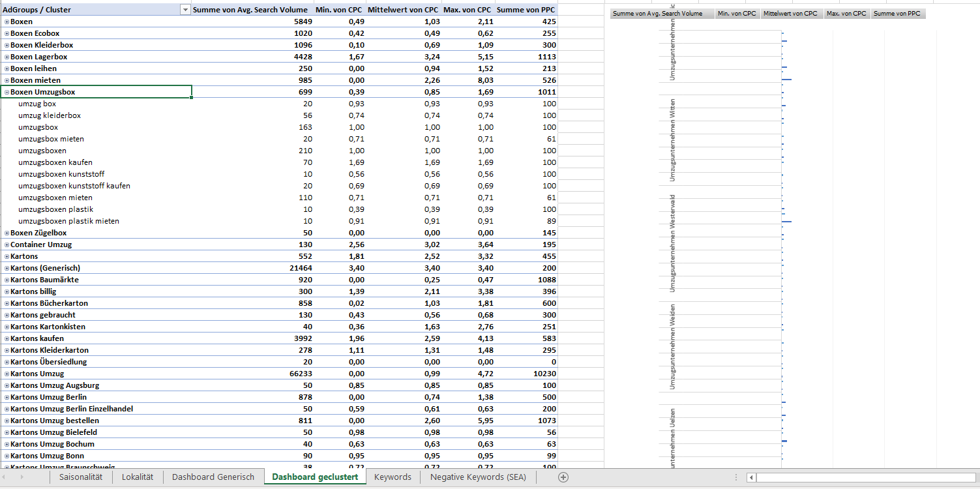Collapse the Boxen Umzugsbox group
Viewport: 980px width, 489px height.
(7, 93)
